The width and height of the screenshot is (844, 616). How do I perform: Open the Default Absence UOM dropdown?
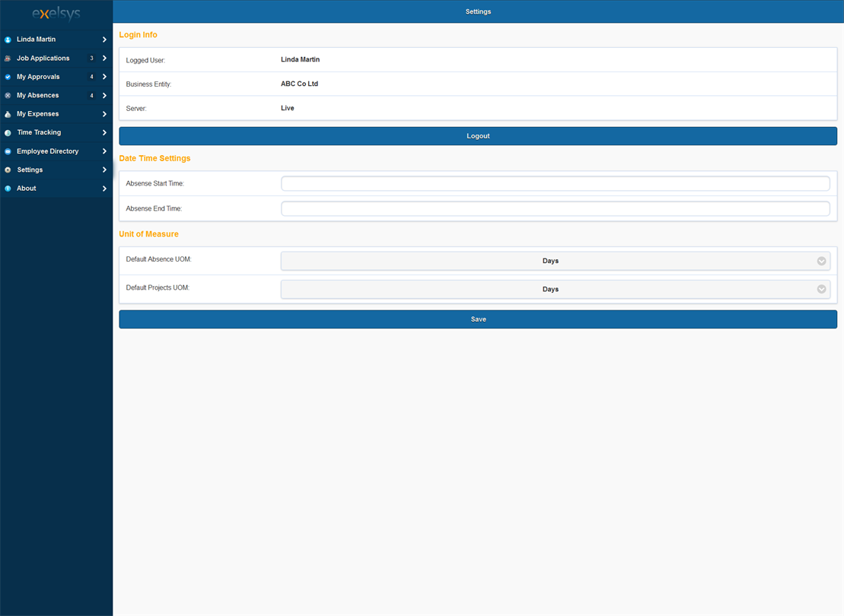pyautogui.click(x=555, y=261)
